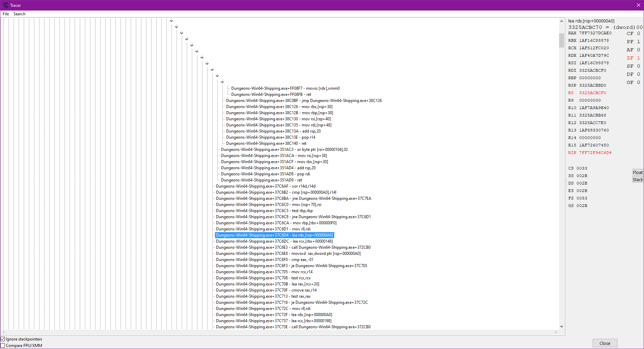Screen dimensions: 644x349
Task: Select the 351AD8 pop rdi row
Action: [x=266, y=174]
